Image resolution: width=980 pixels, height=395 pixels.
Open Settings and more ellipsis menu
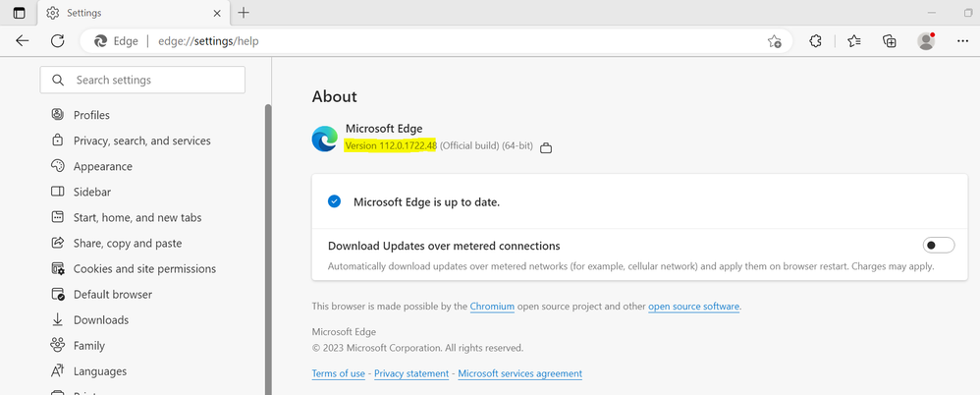[x=962, y=41]
